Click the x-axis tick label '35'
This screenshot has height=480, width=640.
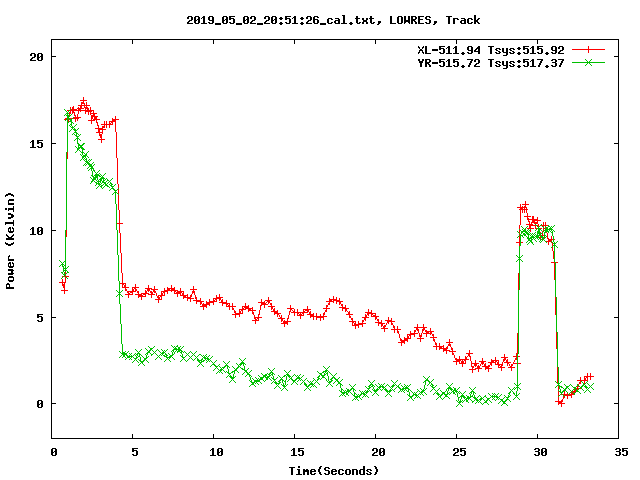click(621, 452)
